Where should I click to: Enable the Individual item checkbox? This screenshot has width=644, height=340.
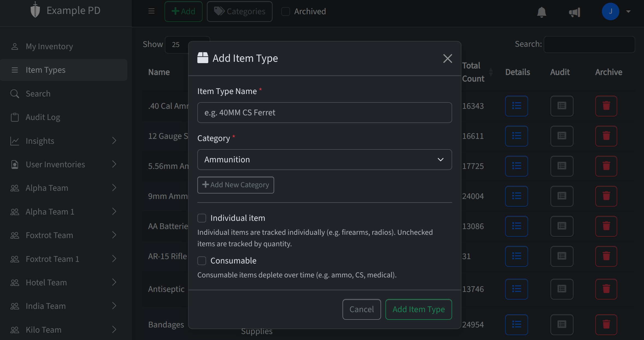[x=201, y=218]
